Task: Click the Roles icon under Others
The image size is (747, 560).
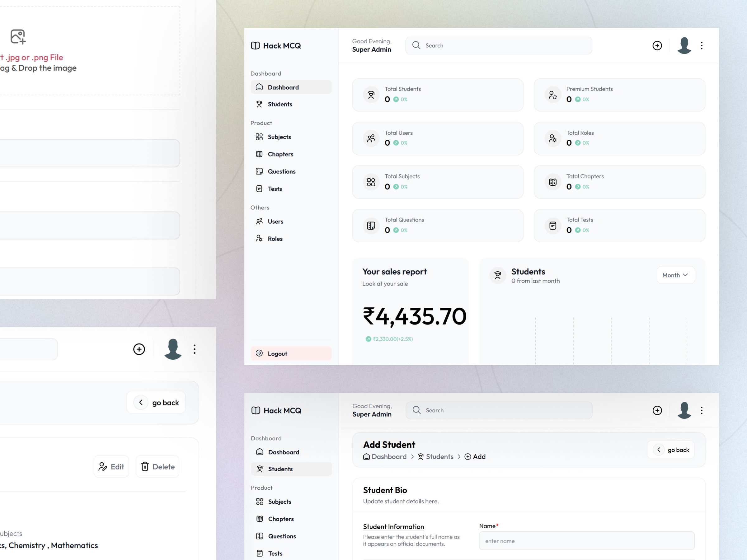Action: (259, 238)
